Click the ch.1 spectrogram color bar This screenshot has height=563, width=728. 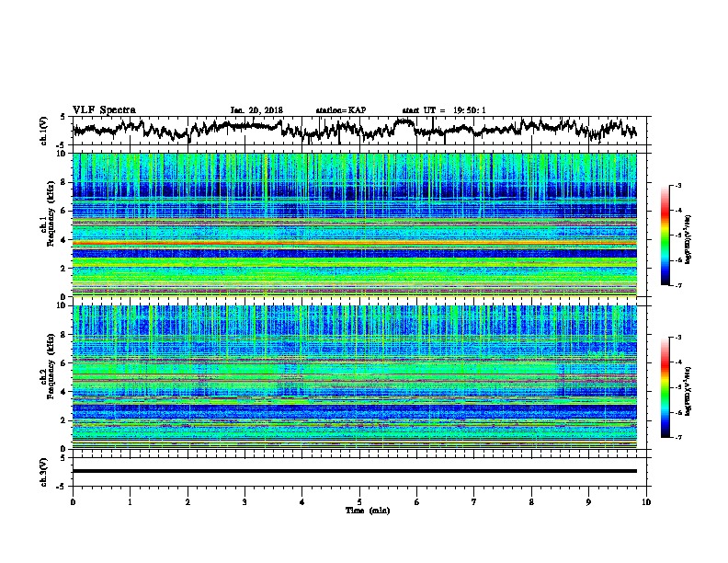tap(665, 236)
